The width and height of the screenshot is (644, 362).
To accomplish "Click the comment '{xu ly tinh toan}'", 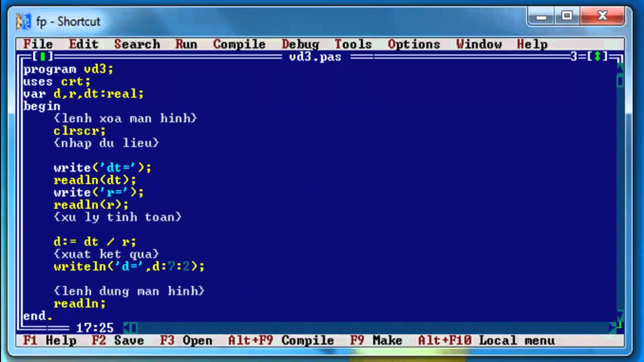I will [118, 217].
